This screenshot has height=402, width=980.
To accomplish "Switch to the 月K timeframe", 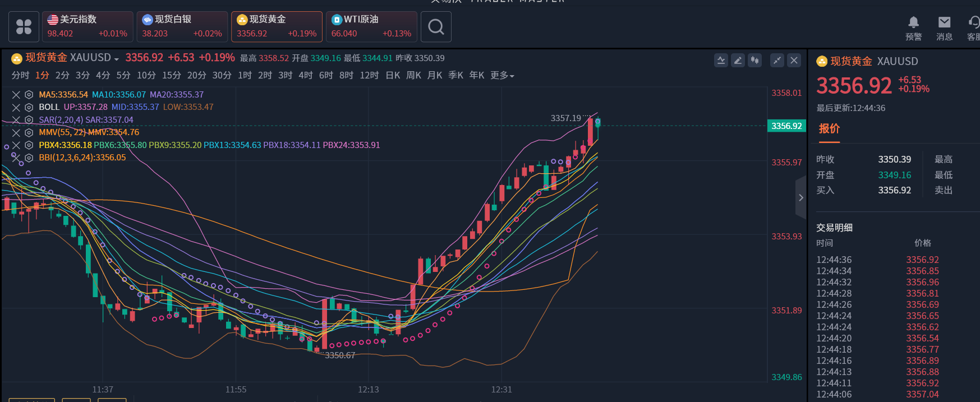I will point(435,75).
